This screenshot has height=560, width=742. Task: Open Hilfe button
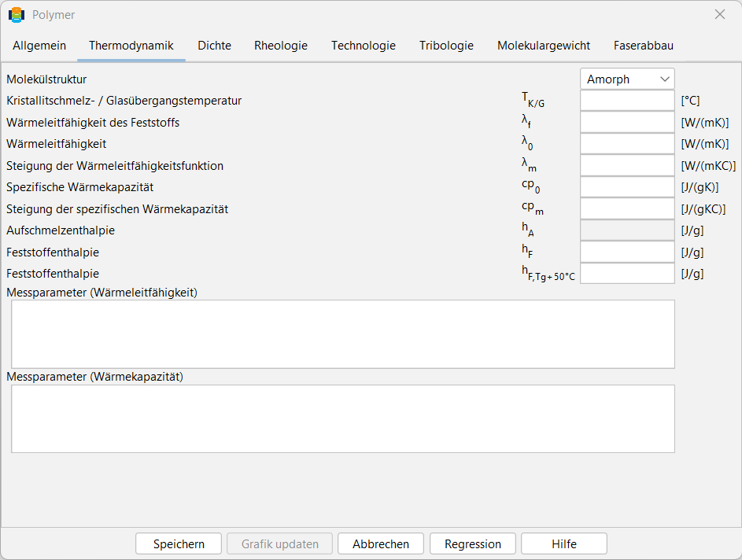pyautogui.click(x=564, y=544)
